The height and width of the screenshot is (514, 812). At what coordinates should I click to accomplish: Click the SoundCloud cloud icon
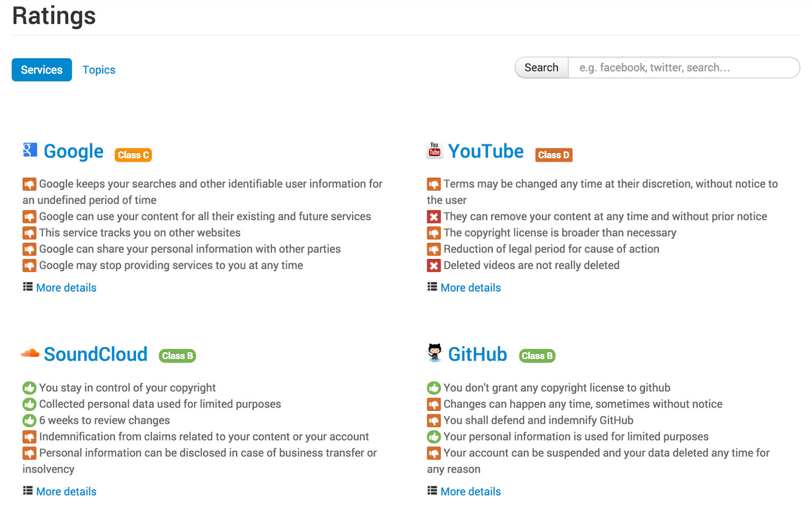coord(30,354)
